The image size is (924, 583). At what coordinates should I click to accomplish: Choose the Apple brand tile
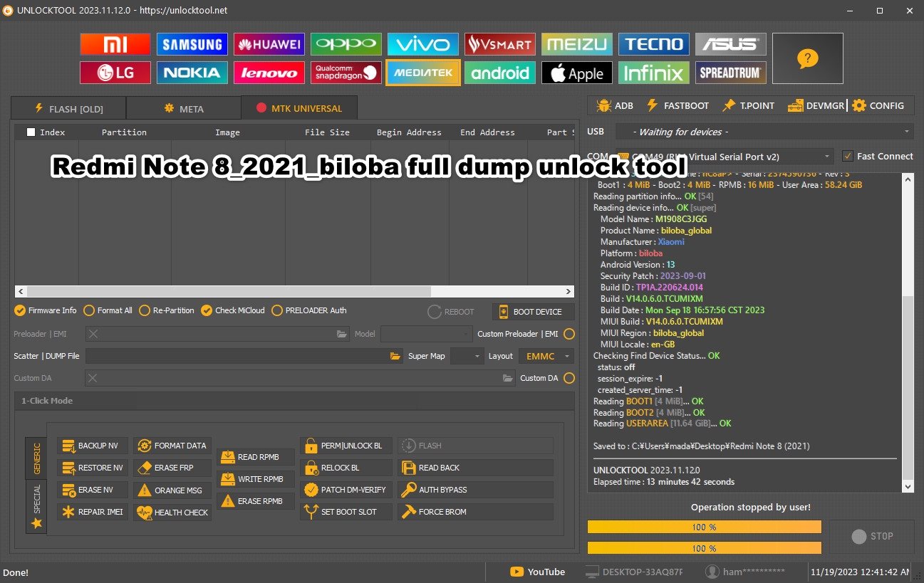pos(576,73)
